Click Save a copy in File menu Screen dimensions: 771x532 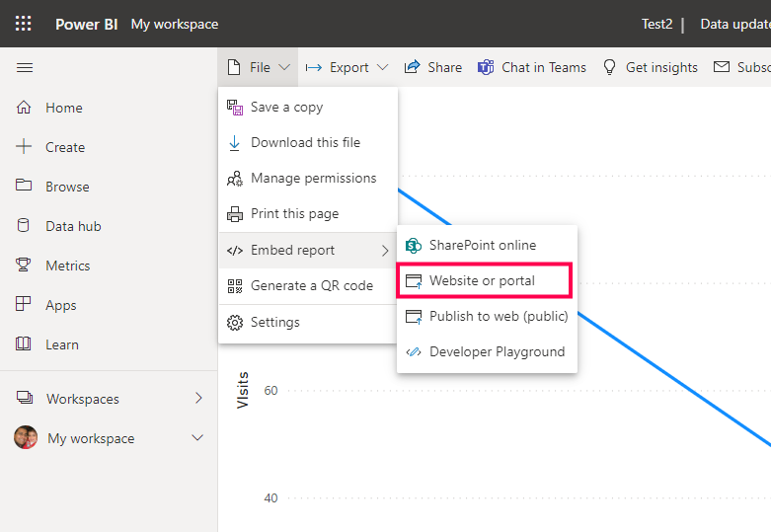coord(286,107)
